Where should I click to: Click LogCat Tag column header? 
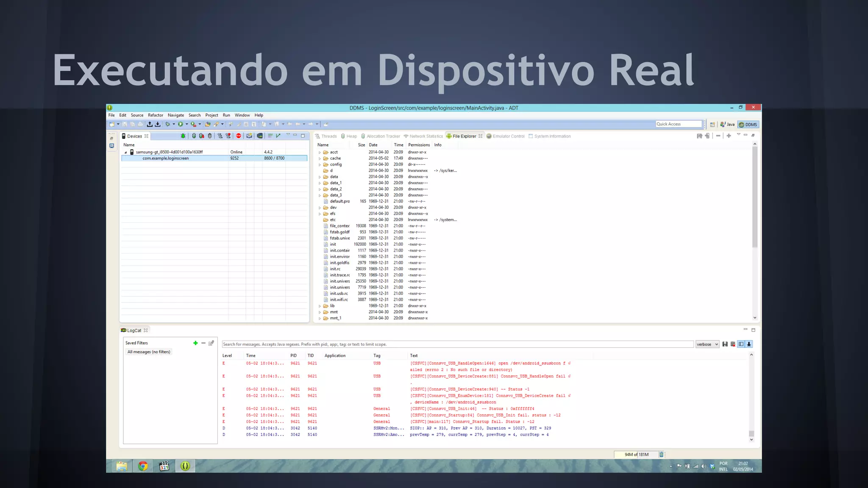click(377, 356)
